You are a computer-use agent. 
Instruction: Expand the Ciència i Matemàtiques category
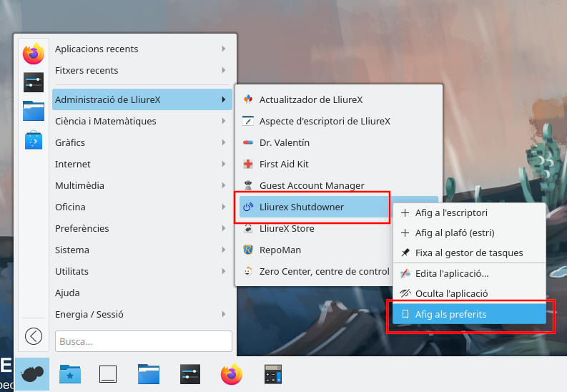click(x=142, y=121)
